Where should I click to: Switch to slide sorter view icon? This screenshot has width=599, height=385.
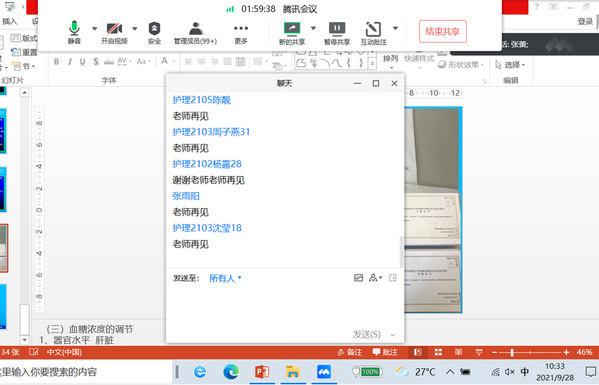(438, 352)
